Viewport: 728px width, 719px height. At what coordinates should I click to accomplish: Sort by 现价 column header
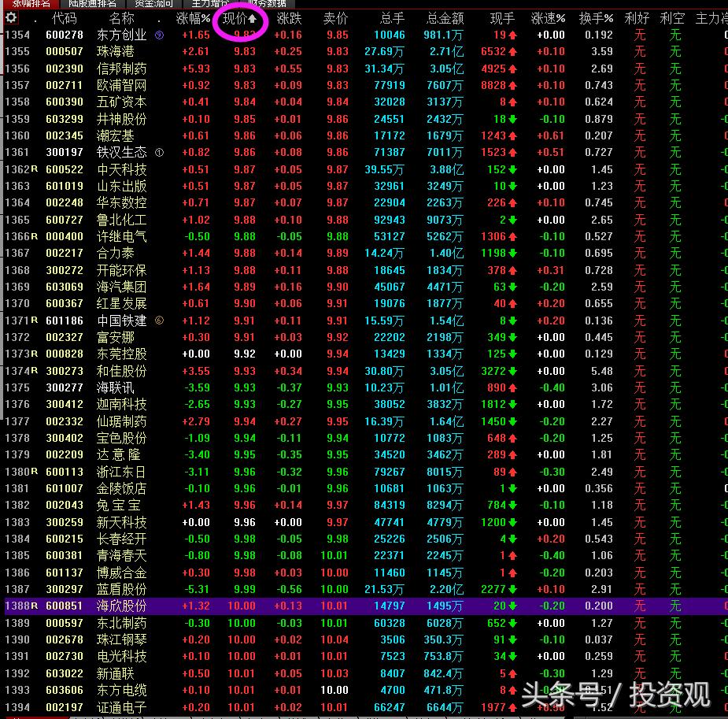[239, 19]
